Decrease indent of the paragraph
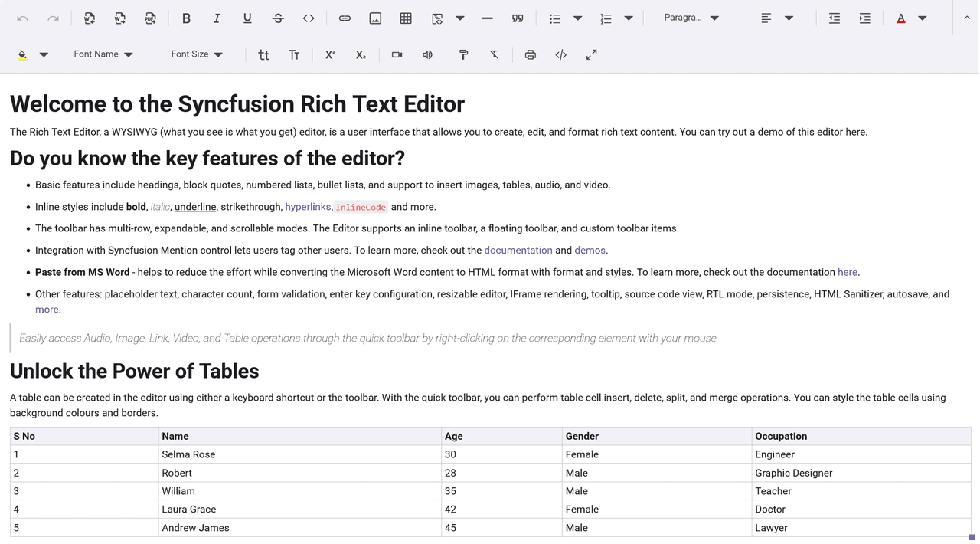Image resolution: width=980 pixels, height=544 pixels. coord(835,18)
